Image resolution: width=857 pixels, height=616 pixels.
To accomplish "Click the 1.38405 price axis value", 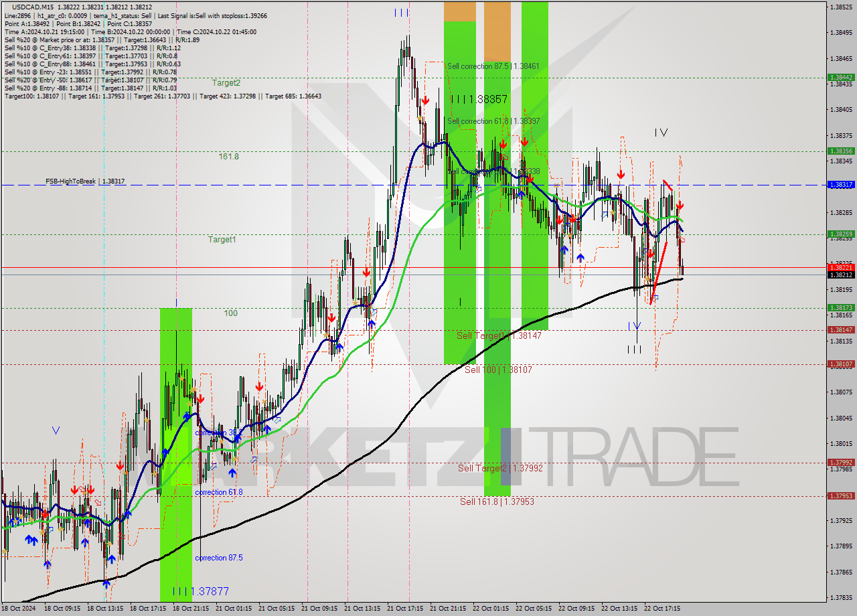I will click(x=841, y=109).
